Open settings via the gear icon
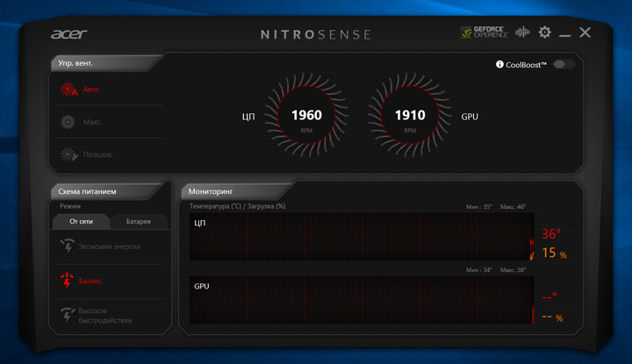 tap(545, 32)
